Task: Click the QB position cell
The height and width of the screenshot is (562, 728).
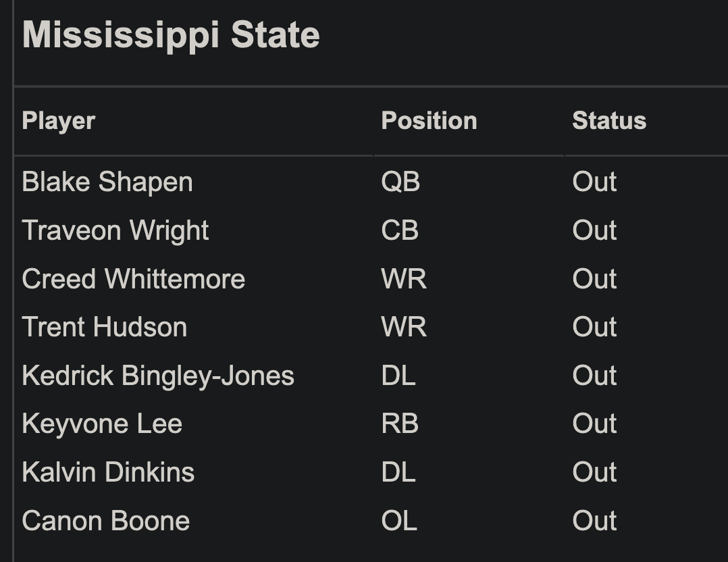Action: (x=400, y=182)
